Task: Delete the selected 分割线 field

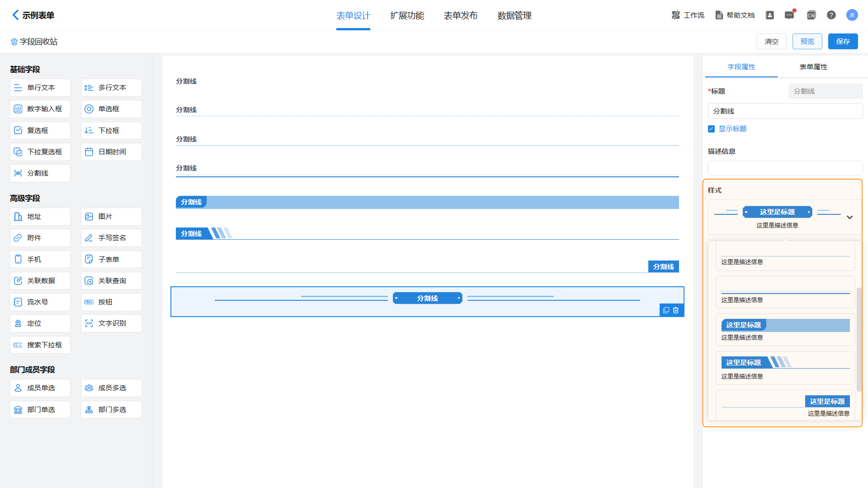Action: tap(676, 310)
